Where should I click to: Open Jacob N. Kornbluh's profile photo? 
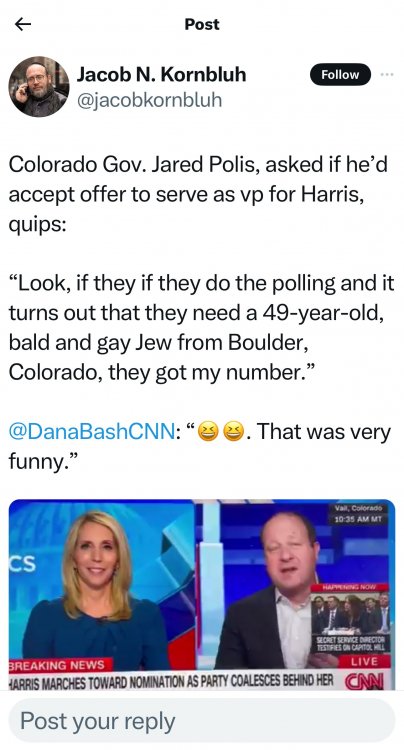pyautogui.click(x=39, y=87)
